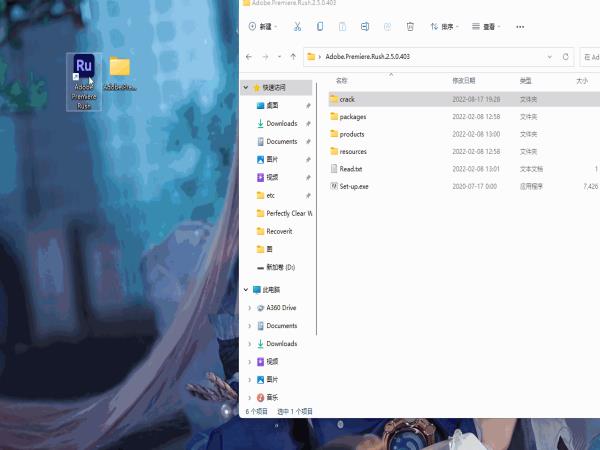Screen dimensions: 600x450
Task: Click the search box beside the address bar
Action: [x=590, y=57]
